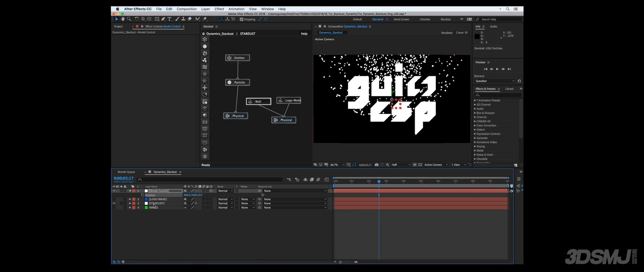Select the Eraser tool
This screenshot has height=272, width=644.
pyautogui.click(x=190, y=19)
